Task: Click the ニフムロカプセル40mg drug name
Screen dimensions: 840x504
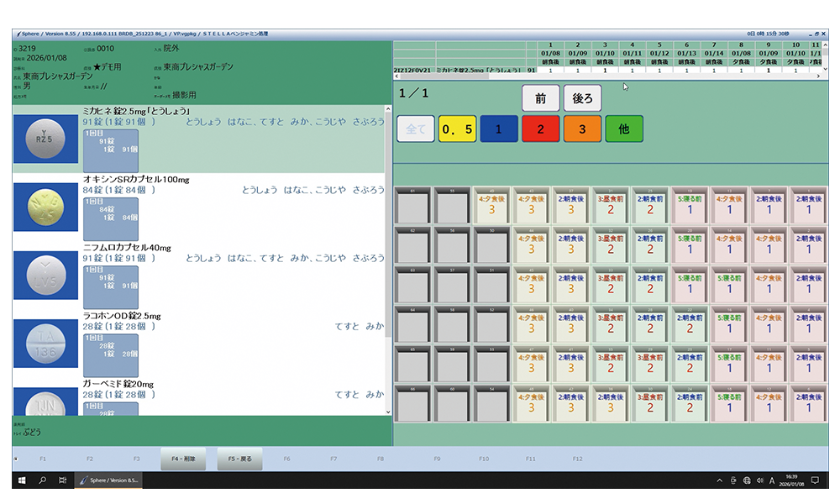Action: 127,248
